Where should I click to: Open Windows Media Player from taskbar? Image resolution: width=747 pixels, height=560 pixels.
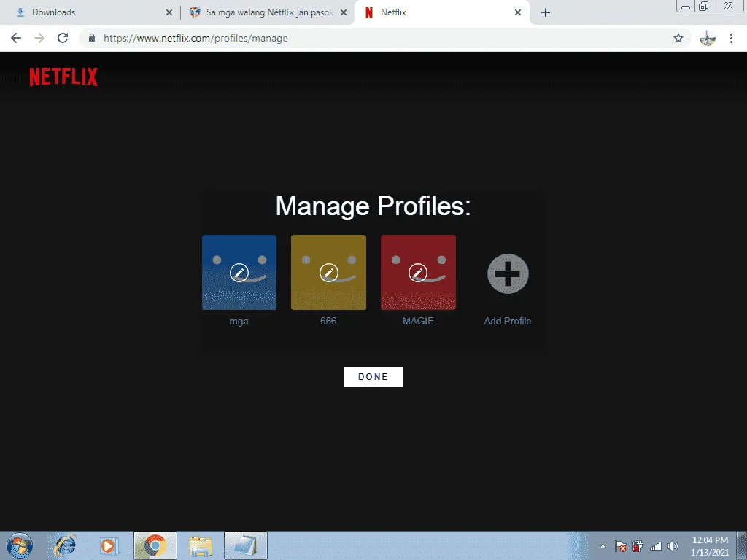[x=109, y=545]
